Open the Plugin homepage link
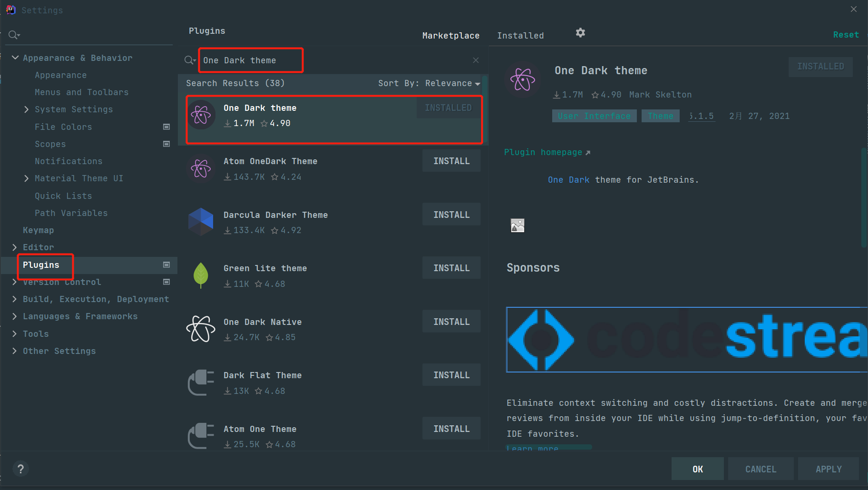Viewport: 868px width, 490px height. pos(547,152)
